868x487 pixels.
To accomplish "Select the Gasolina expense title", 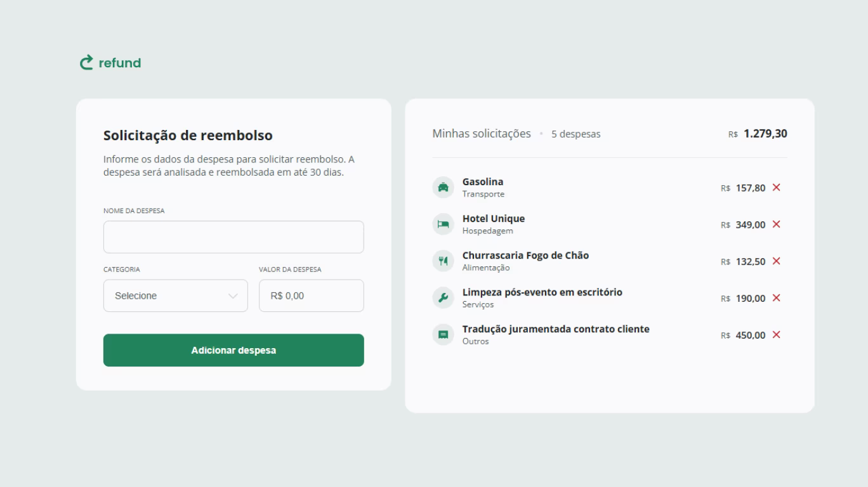I will tap(483, 182).
